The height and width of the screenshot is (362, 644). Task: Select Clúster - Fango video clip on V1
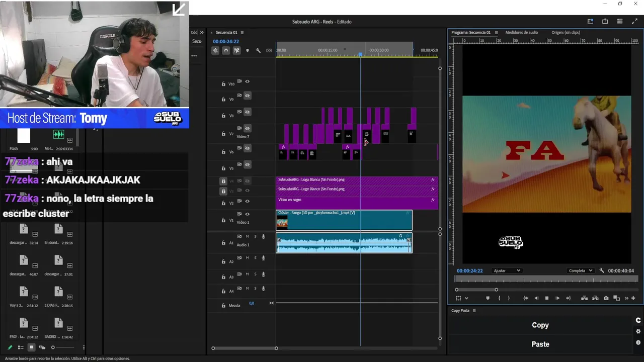(344, 220)
